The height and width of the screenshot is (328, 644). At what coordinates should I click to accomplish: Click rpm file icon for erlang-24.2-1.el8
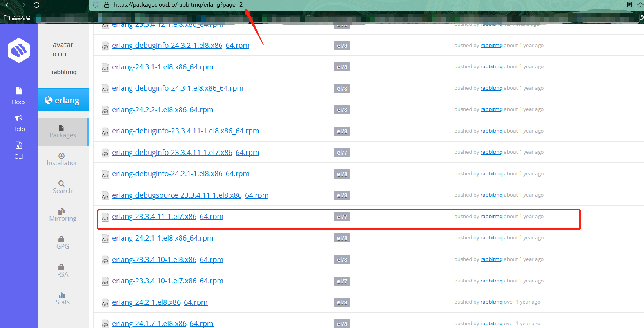tap(105, 303)
